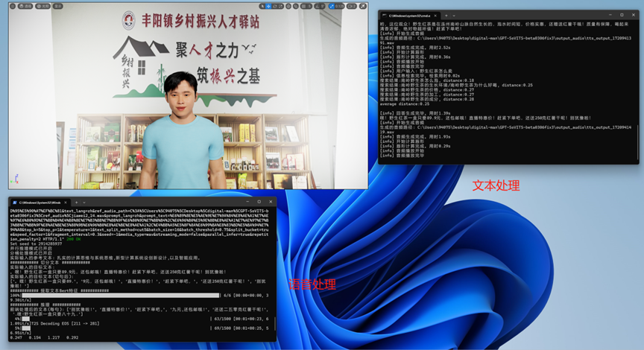The height and width of the screenshot is (350, 644).
Task: Maximize the viewport with the layout icon
Action: [363, 5]
